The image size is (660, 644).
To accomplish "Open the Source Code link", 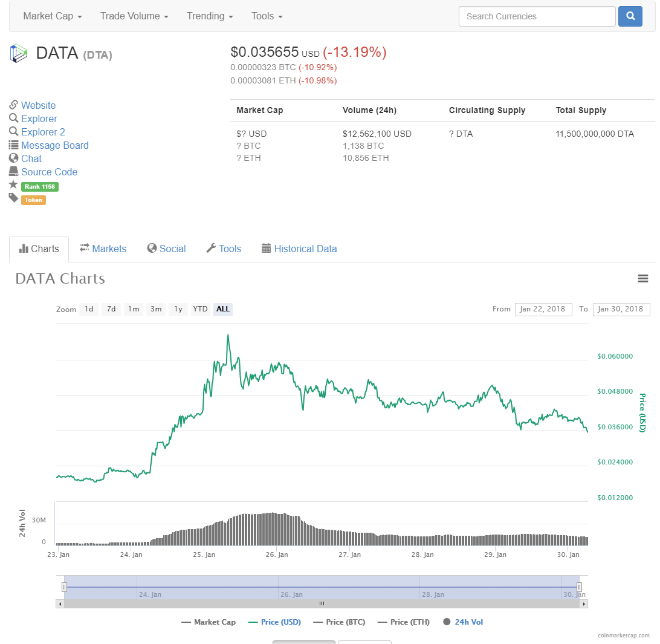I will (49, 172).
